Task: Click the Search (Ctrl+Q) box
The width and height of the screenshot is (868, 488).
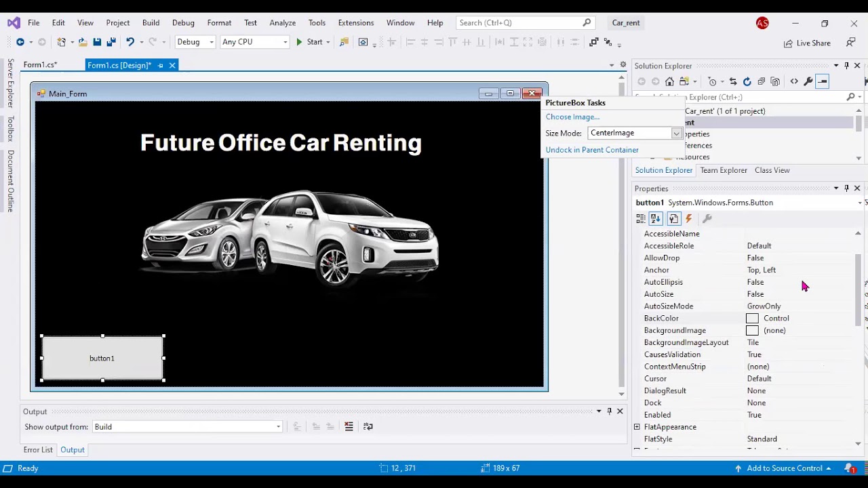Action: (526, 23)
